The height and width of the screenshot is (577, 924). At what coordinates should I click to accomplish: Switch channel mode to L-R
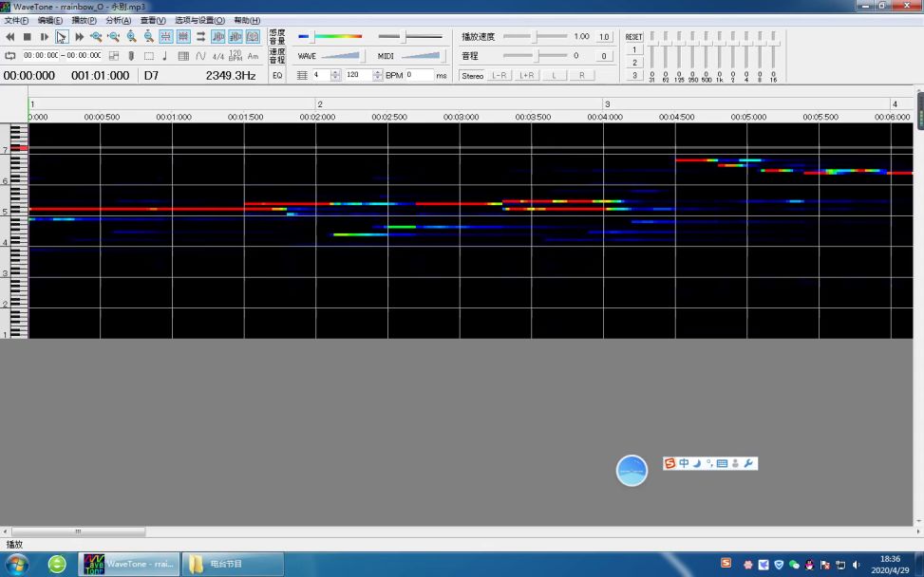[500, 75]
